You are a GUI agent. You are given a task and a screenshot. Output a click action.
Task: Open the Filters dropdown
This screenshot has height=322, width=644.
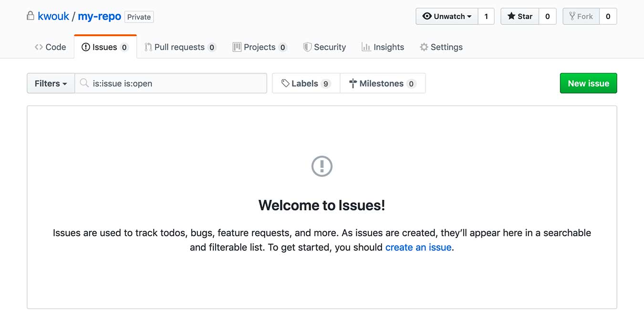point(50,83)
